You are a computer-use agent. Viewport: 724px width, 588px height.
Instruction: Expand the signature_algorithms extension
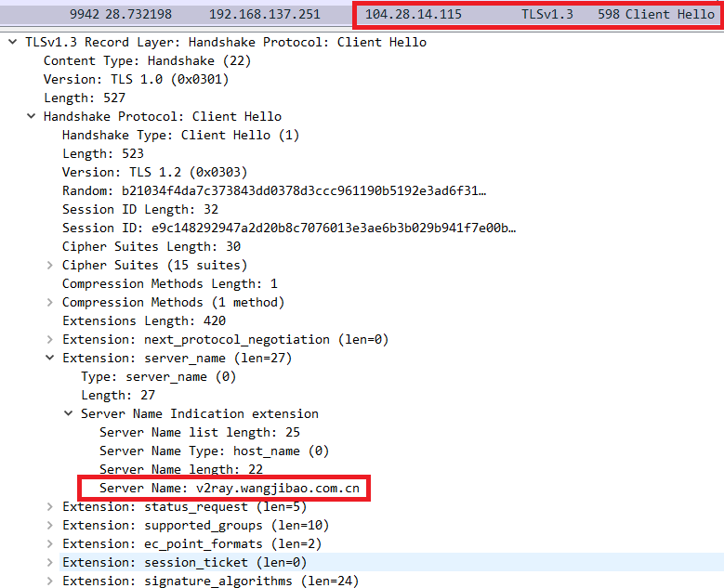tap(50, 581)
